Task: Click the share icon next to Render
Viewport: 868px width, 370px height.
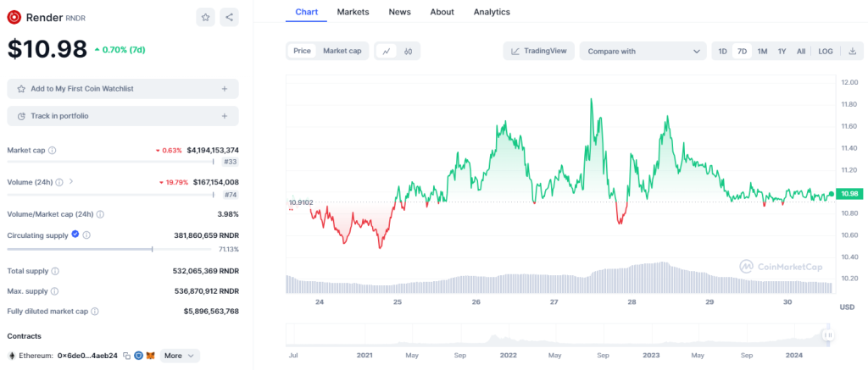Action: 229,17
